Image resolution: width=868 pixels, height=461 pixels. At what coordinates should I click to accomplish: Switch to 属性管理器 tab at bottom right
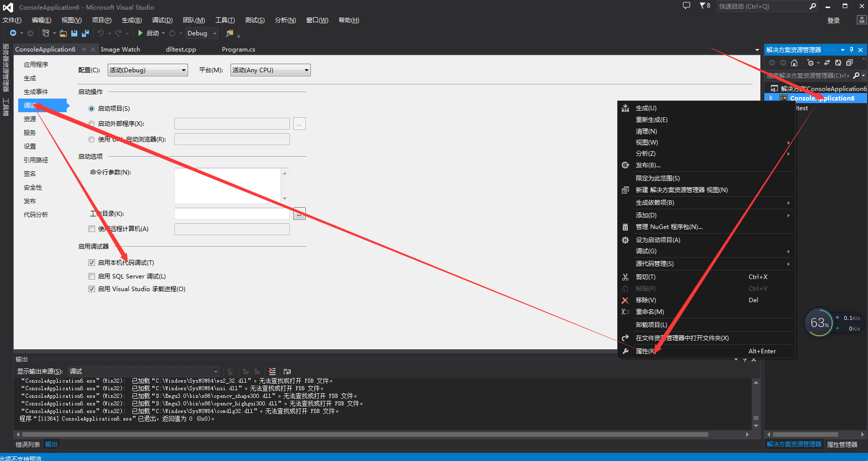[x=842, y=444]
